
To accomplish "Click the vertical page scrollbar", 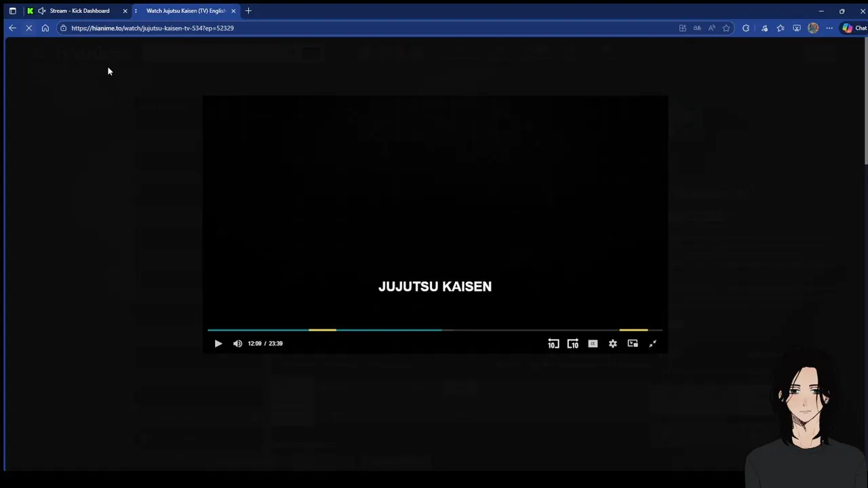I will pos(865,102).
